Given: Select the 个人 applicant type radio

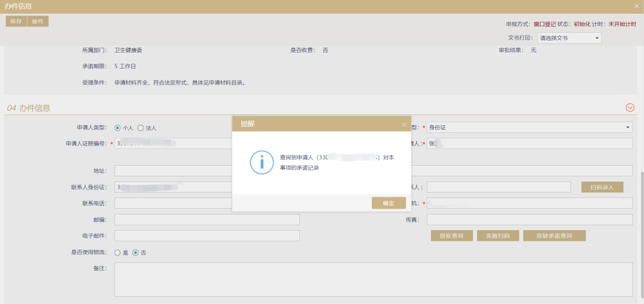Looking at the screenshot, I should (x=117, y=128).
